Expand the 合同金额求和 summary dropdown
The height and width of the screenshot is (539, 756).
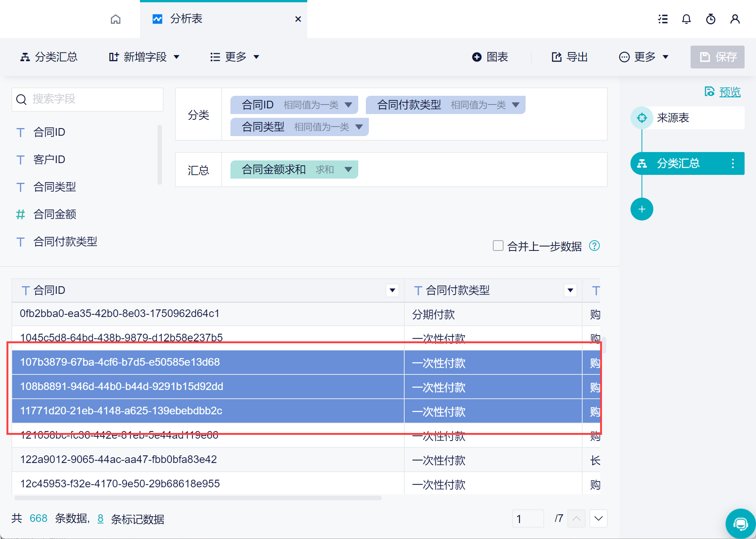click(x=348, y=170)
